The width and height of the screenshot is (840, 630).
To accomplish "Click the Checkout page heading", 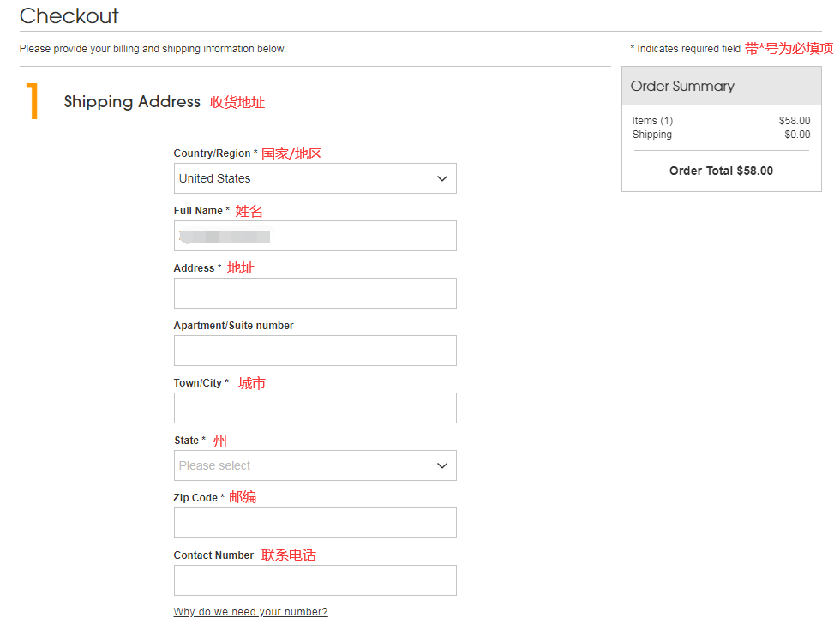I will click(x=69, y=15).
